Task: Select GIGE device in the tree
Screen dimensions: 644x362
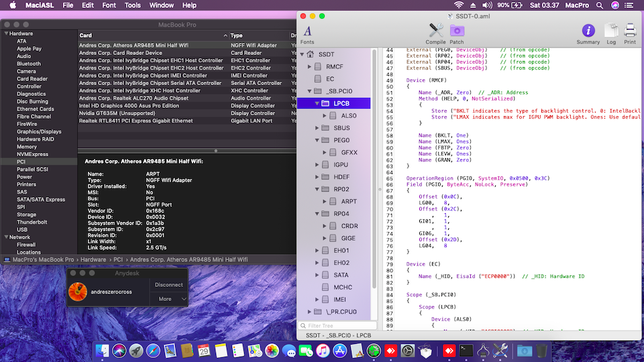Action: pyautogui.click(x=348, y=239)
